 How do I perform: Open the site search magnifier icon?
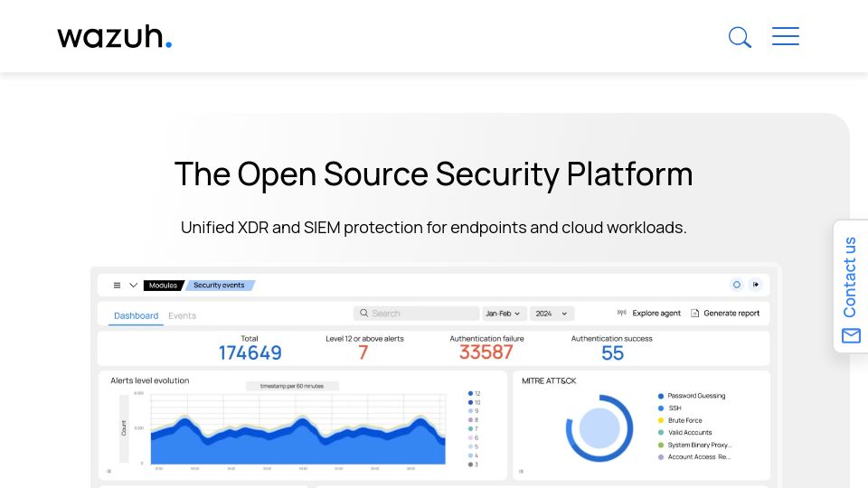pos(740,37)
